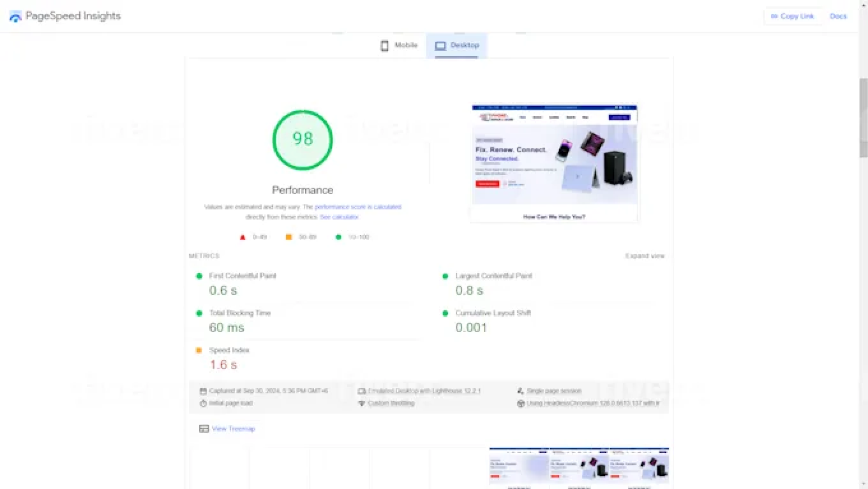Click the calendar icon beside capture date

[x=203, y=391]
